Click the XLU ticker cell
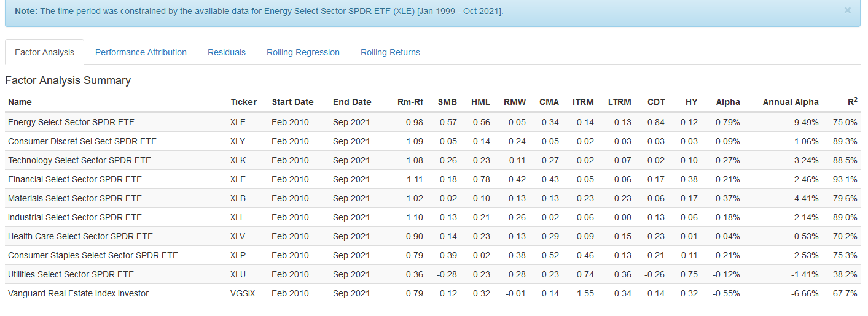 coord(238,274)
